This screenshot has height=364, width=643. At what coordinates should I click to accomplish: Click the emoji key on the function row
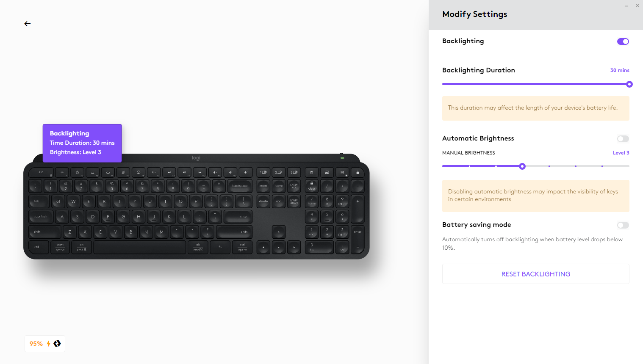(139, 172)
